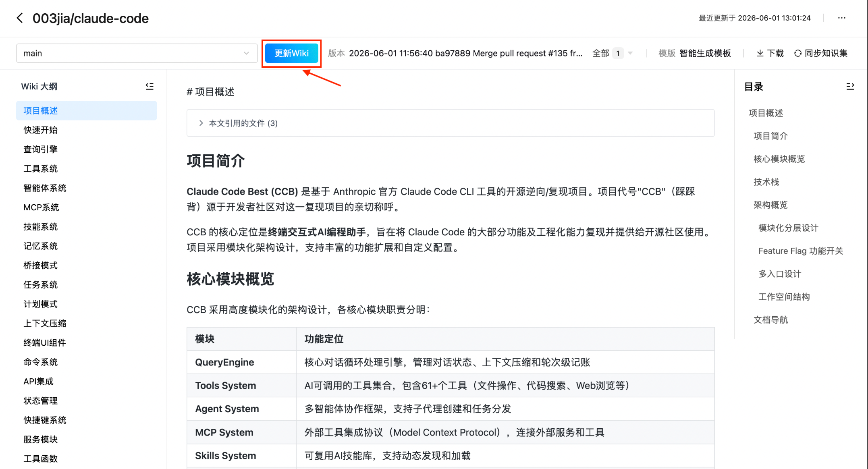Screen dimensions: 868x469
Task: Jump to 项目概述 in the 目录 panel
Action: point(766,113)
